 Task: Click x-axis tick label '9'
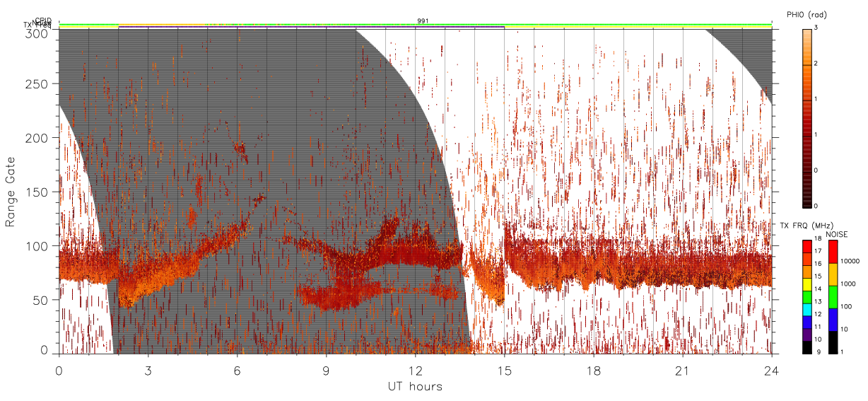[327, 371]
